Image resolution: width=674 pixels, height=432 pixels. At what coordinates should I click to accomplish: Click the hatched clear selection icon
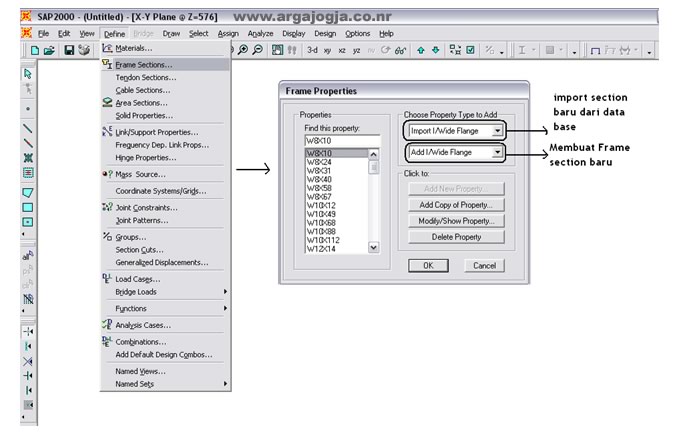(x=28, y=298)
